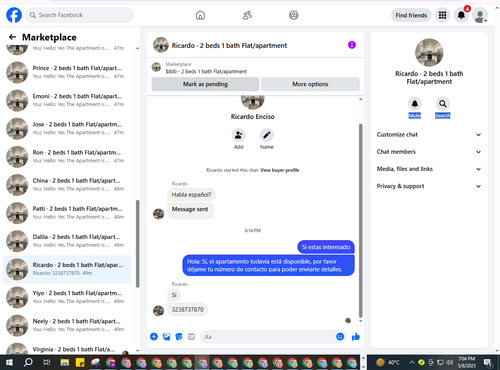Go back using the Marketplace arrow
The width and height of the screenshot is (500, 370).
click(x=12, y=37)
